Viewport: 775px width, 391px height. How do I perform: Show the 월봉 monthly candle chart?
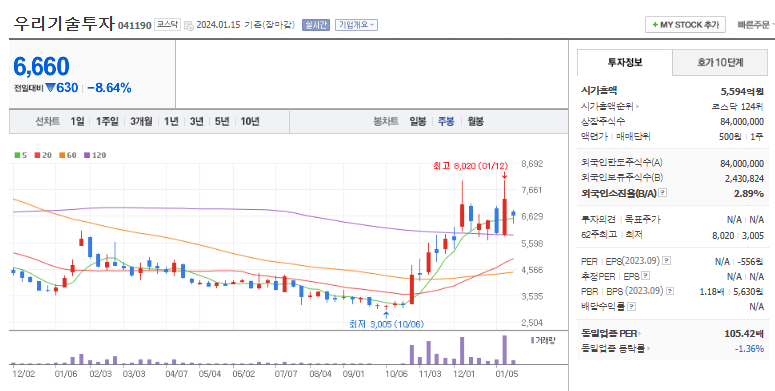point(475,122)
